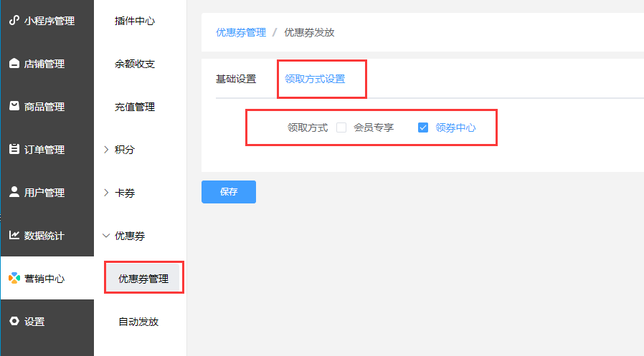The width and height of the screenshot is (644, 356).
Task: Click the 领取方式 field label
Action: (308, 128)
